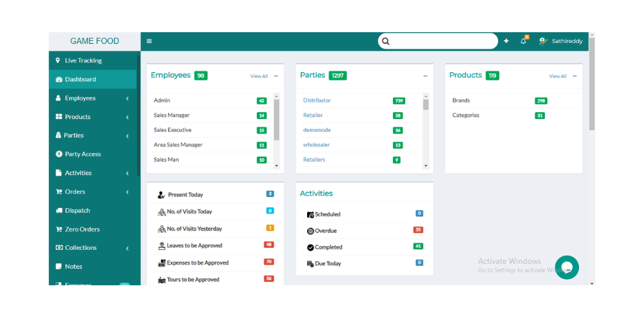Expand the Parties sidebar submenu chevron
Screen dimensions: 644x322
click(x=128, y=136)
